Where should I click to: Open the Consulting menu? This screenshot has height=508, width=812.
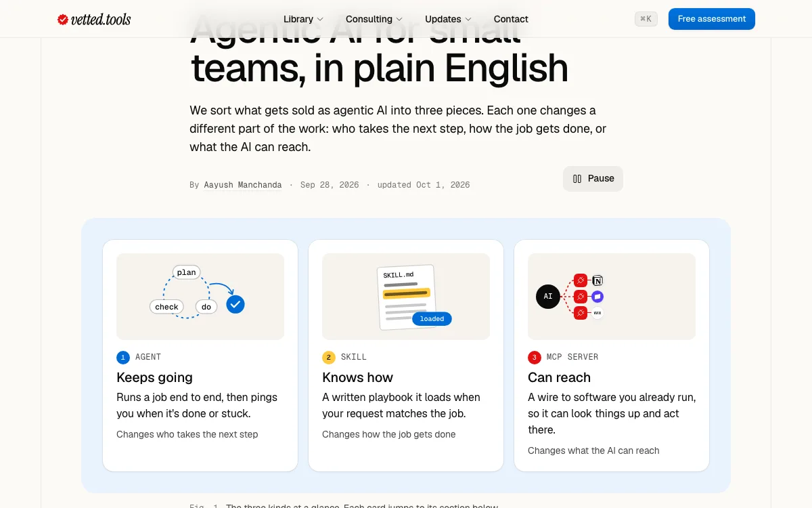coord(374,19)
